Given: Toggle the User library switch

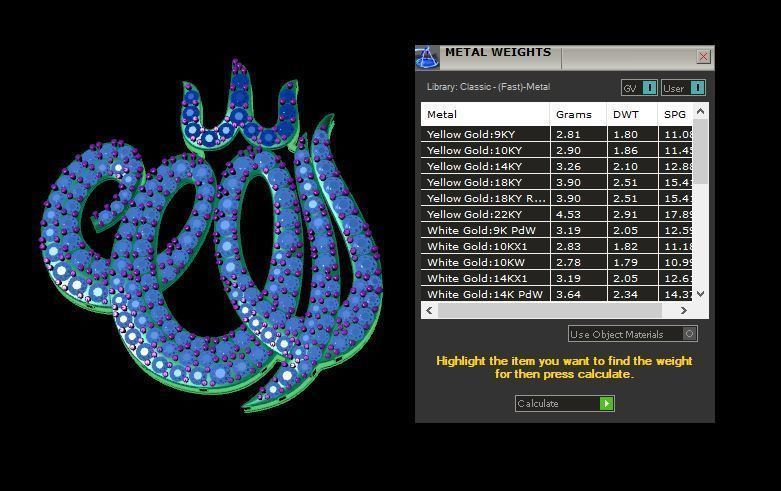Looking at the screenshot, I should [683, 88].
